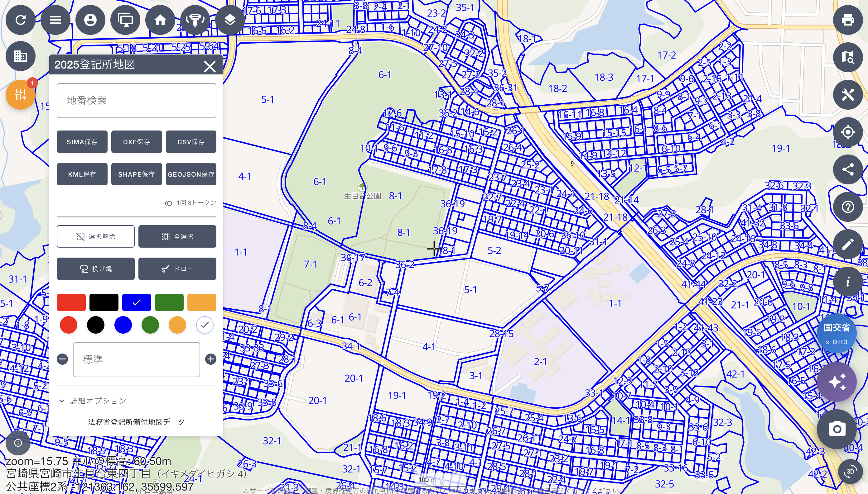Click the SIMA保存 button
This screenshot has width=868, height=494.
[82, 142]
